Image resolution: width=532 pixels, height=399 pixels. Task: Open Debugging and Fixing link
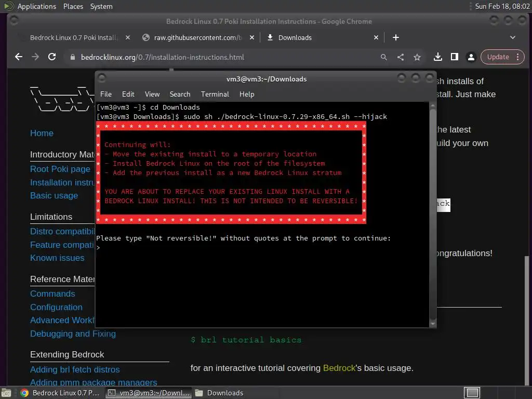[73, 334]
